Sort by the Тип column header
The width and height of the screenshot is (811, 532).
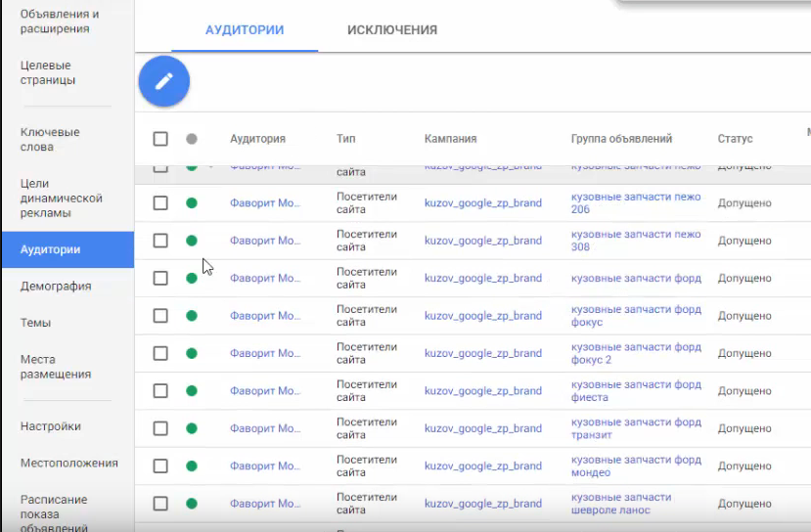tap(346, 139)
